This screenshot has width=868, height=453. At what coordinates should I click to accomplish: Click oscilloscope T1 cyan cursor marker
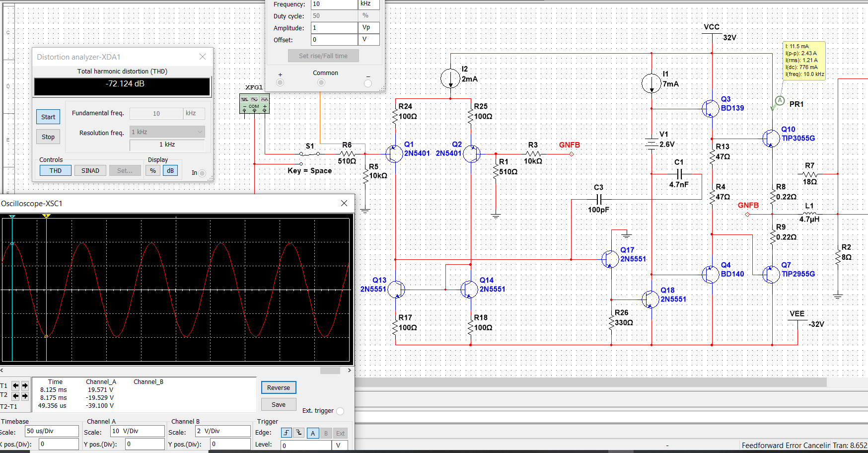(12, 217)
